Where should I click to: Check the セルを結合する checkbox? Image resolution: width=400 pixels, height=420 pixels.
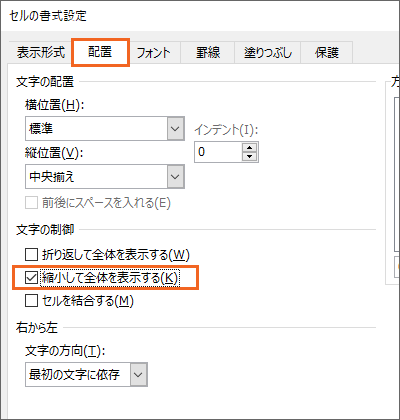(31, 301)
